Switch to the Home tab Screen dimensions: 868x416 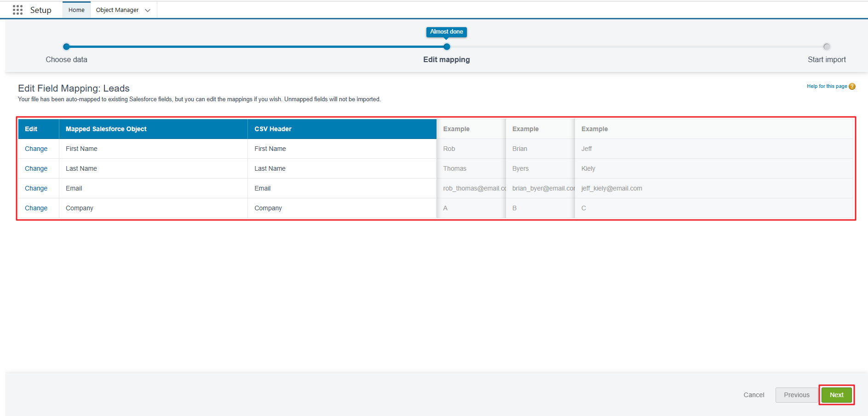(x=76, y=10)
